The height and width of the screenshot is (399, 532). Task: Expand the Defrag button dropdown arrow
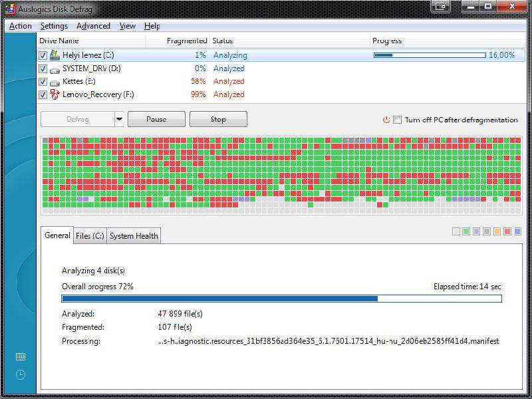coord(119,119)
